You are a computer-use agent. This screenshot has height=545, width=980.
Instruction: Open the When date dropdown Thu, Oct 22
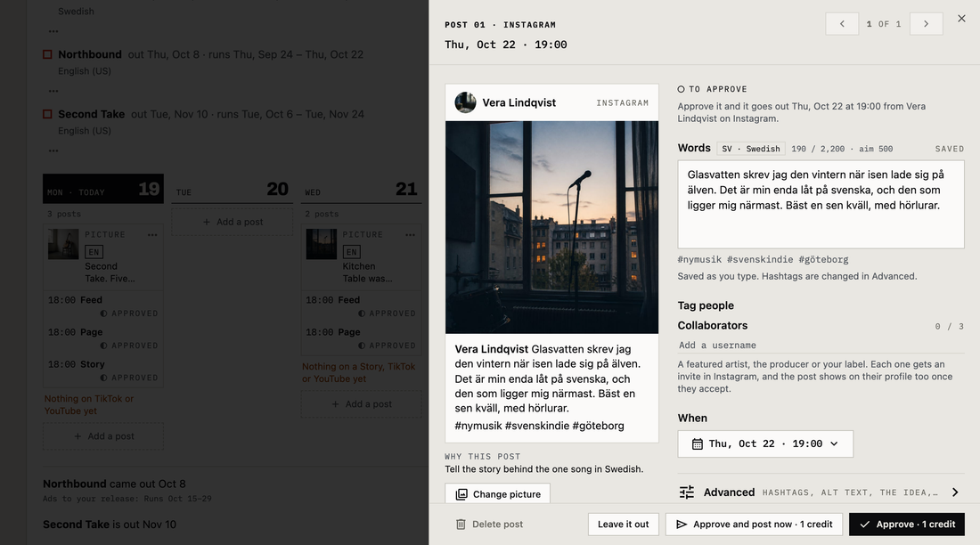765,443
